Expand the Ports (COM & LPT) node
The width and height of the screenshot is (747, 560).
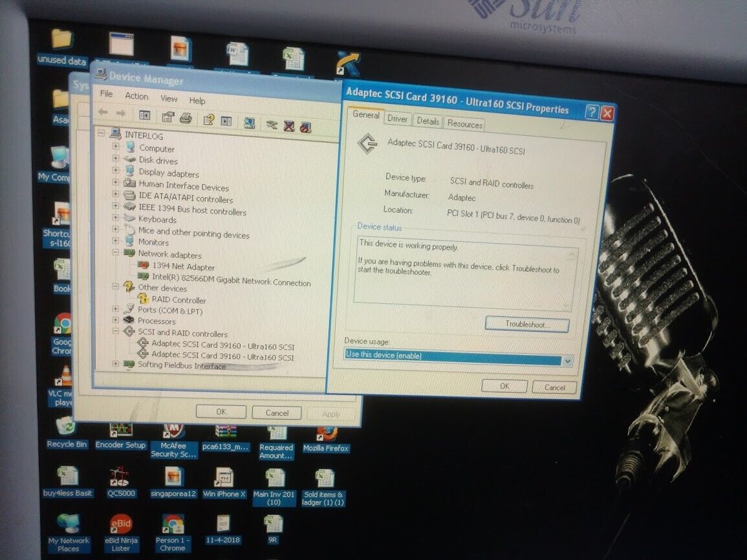[115, 308]
